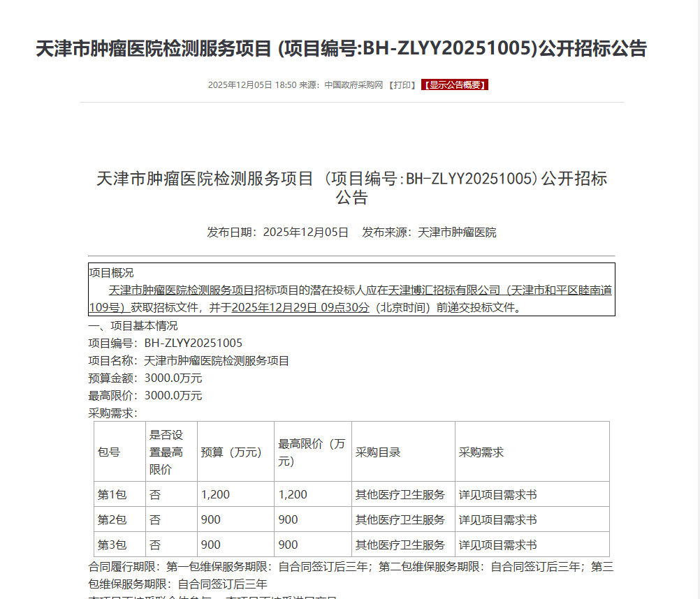Click the 第1包 table cell
700x599 pixels.
tap(112, 495)
